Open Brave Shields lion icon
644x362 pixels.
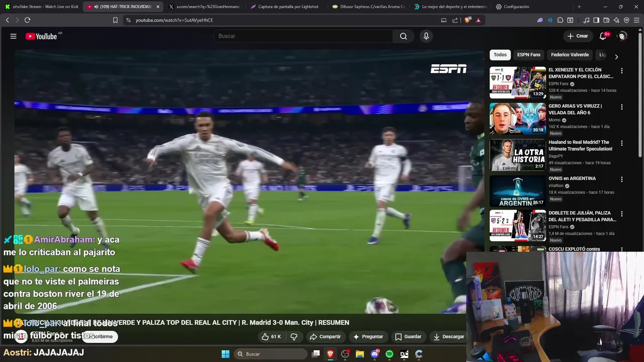pyautogui.click(x=468, y=20)
